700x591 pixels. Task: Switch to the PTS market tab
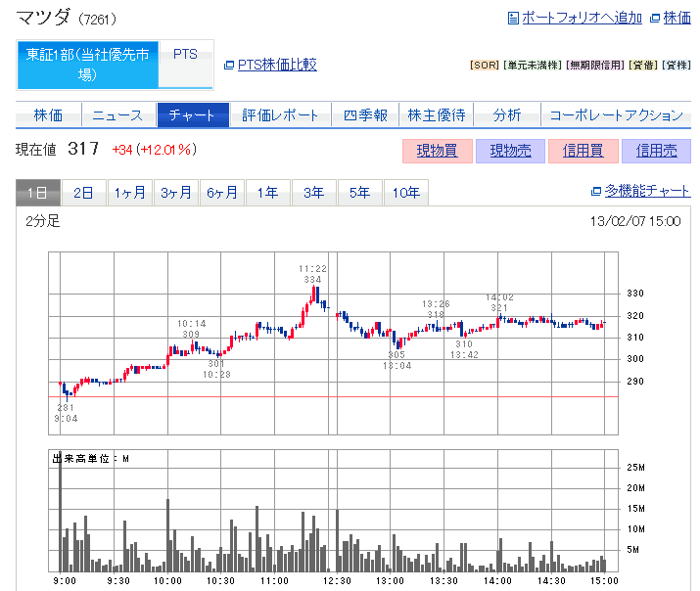pos(185,55)
